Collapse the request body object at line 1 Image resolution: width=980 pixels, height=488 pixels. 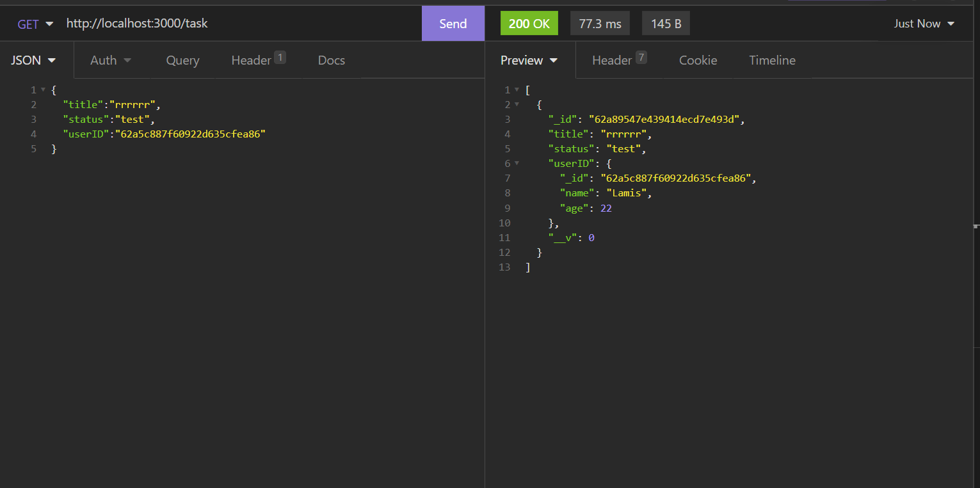tap(43, 90)
